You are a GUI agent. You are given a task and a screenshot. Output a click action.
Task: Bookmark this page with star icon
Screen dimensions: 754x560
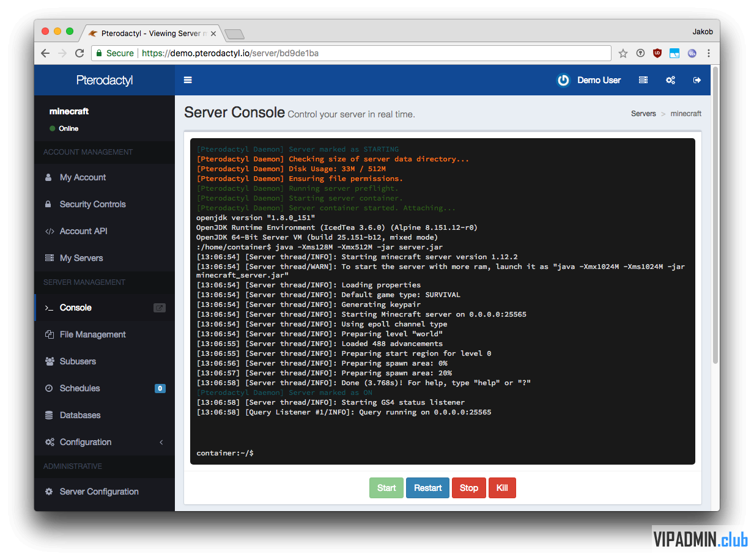pyautogui.click(x=623, y=53)
